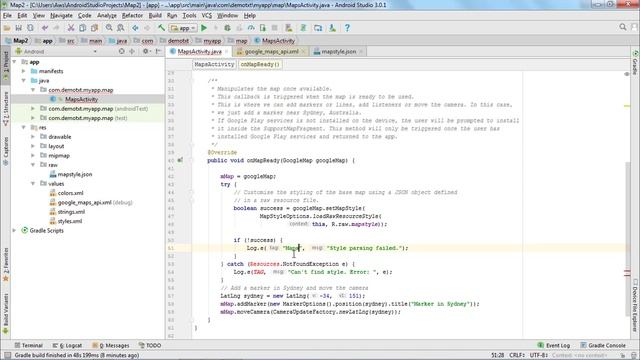Select styles.xml in project tree
The width and height of the screenshot is (640, 360).
tap(70, 221)
